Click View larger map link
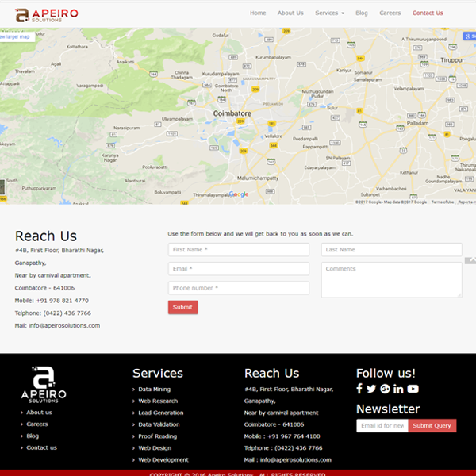This screenshot has width=476, height=476. click(17, 36)
